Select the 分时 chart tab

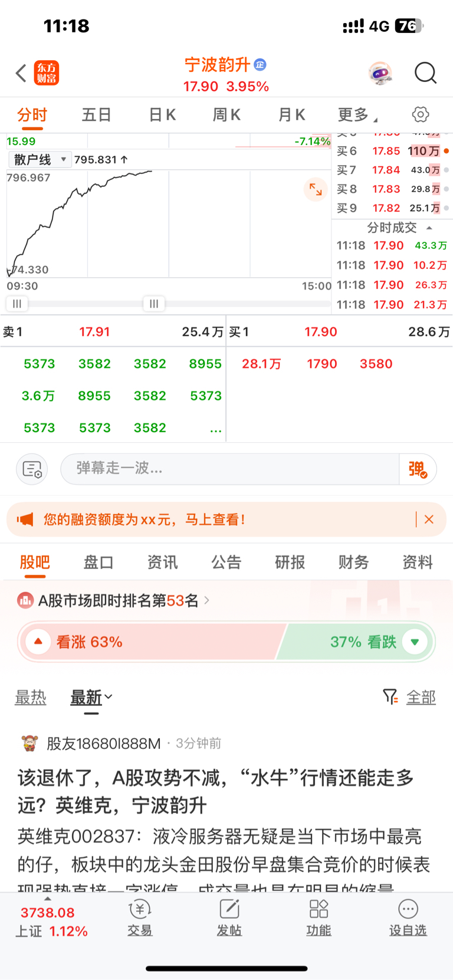tap(32, 114)
